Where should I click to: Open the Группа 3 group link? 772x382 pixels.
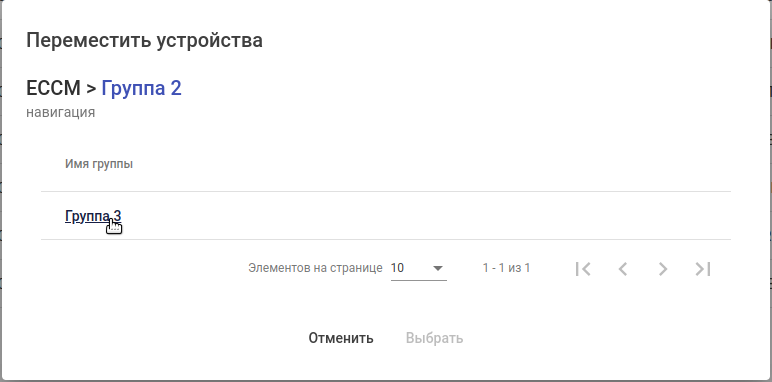(93, 216)
